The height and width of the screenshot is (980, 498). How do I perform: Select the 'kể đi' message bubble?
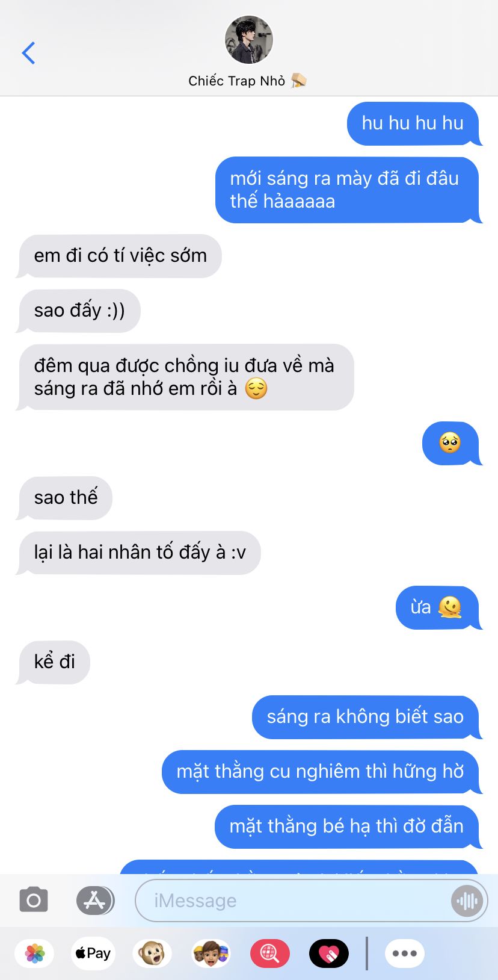pos(54,662)
